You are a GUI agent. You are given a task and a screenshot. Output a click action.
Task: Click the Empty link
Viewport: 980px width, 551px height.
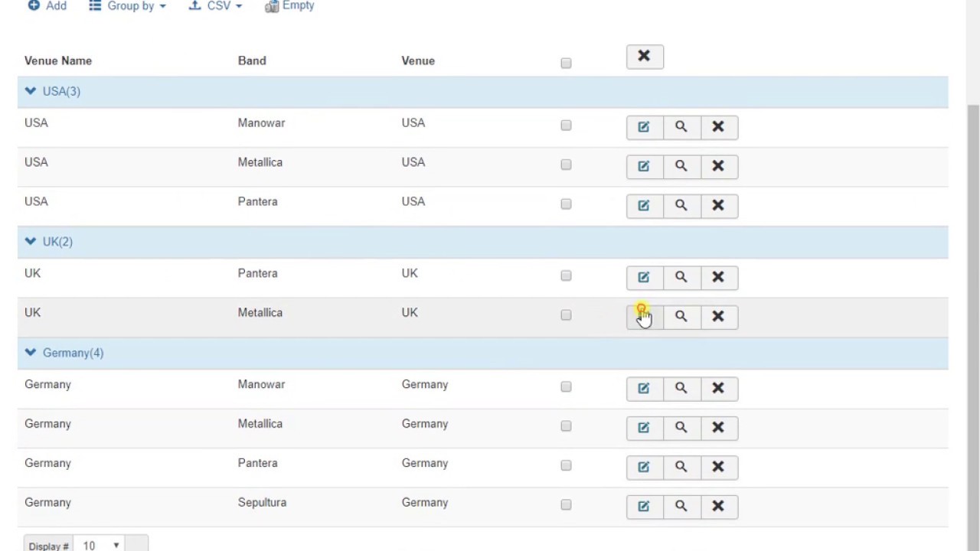tap(289, 6)
